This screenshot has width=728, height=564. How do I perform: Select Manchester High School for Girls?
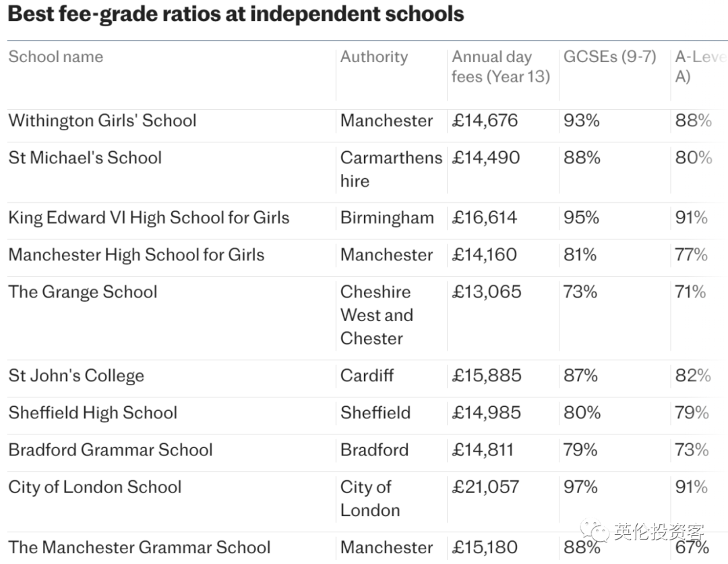click(x=136, y=255)
